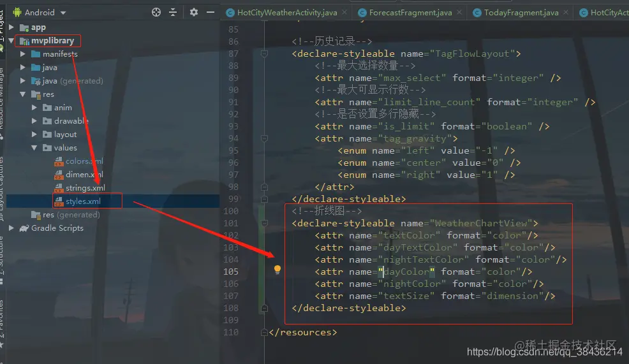
Task: Select the drawable folder
Action: coord(71,120)
